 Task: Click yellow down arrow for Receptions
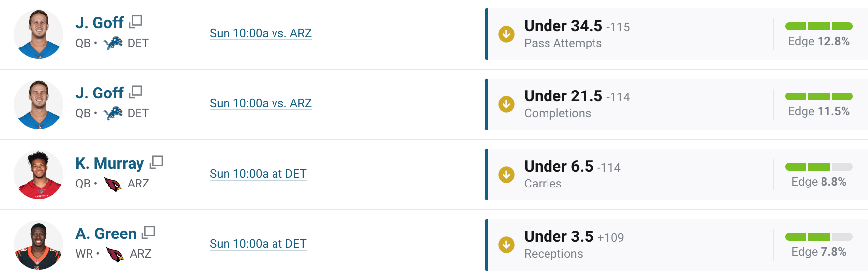[506, 245]
